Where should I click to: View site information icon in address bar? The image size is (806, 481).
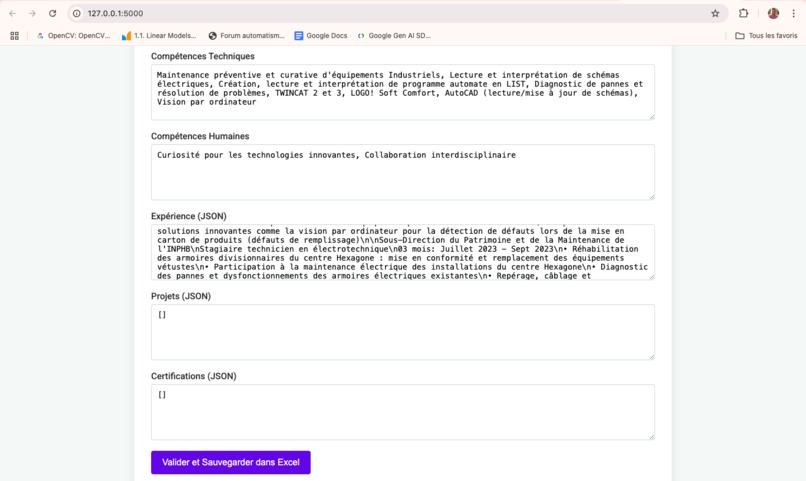(77, 13)
